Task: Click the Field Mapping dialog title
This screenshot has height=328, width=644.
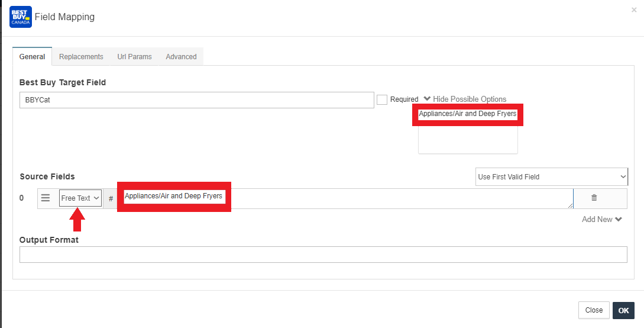Action: pyautogui.click(x=64, y=17)
